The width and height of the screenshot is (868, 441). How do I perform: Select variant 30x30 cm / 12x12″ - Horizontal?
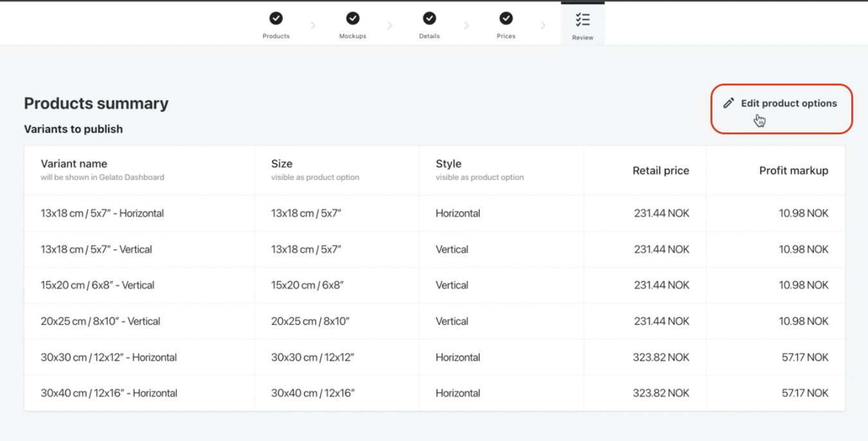[109, 357]
